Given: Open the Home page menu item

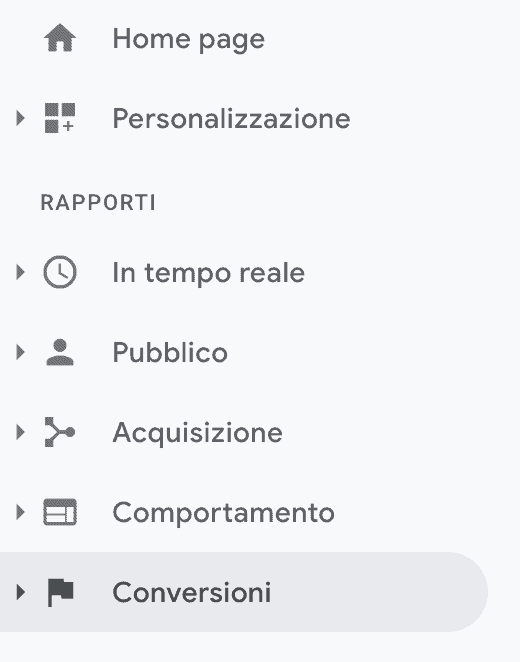Looking at the screenshot, I should coord(188,40).
